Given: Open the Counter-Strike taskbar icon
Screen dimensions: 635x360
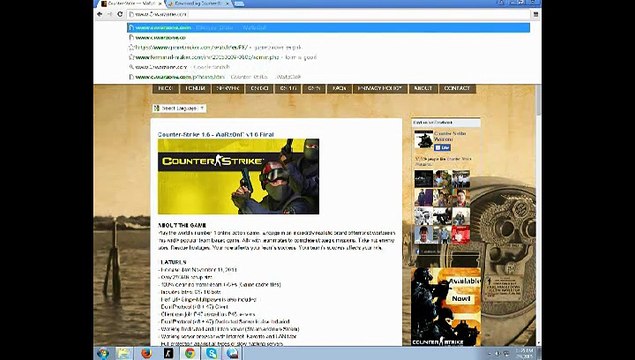Looking at the screenshot, I should point(168,354).
